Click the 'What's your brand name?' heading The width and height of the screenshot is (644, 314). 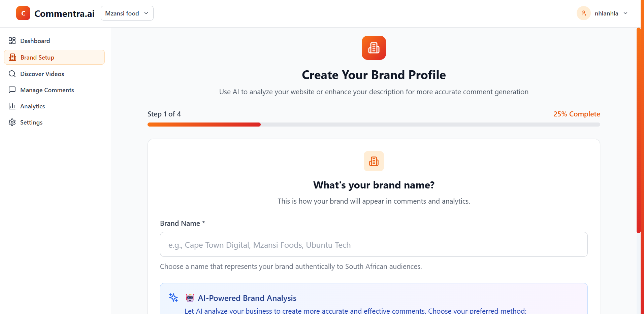pos(374,185)
